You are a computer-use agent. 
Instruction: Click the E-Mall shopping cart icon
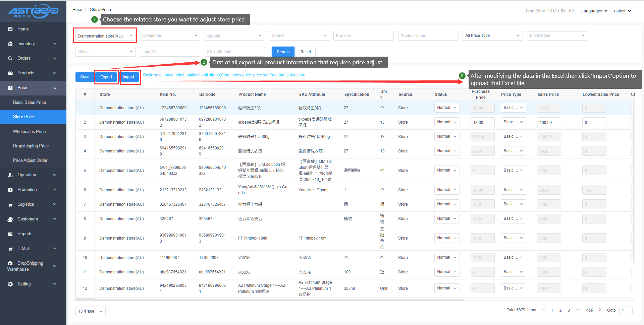[x=10, y=249]
